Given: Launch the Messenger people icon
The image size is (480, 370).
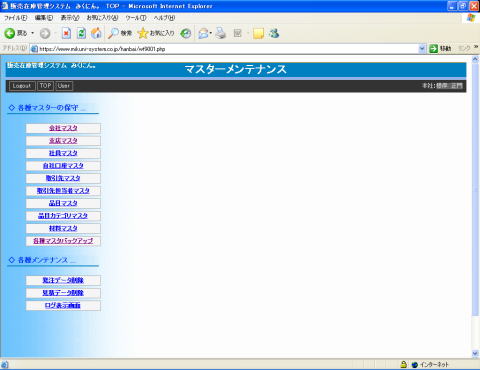Looking at the screenshot, I should pyautogui.click(x=274, y=33).
